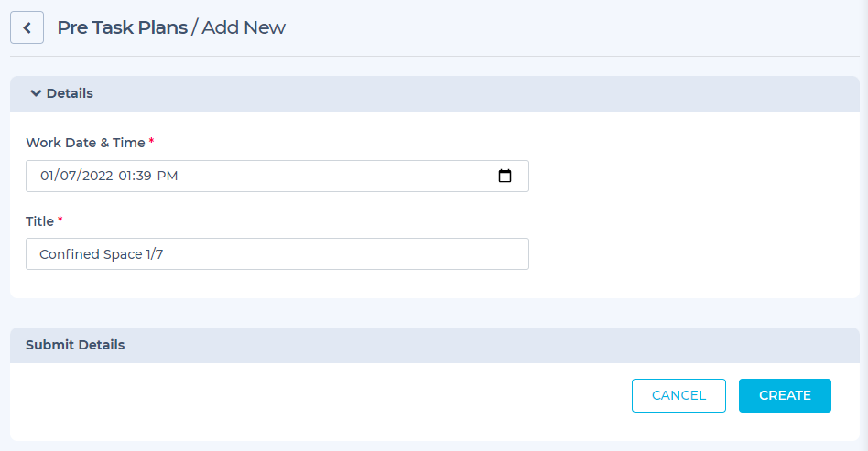Go back using the left arrow button
Image resolution: width=868 pixels, height=451 pixels.
(x=27, y=27)
